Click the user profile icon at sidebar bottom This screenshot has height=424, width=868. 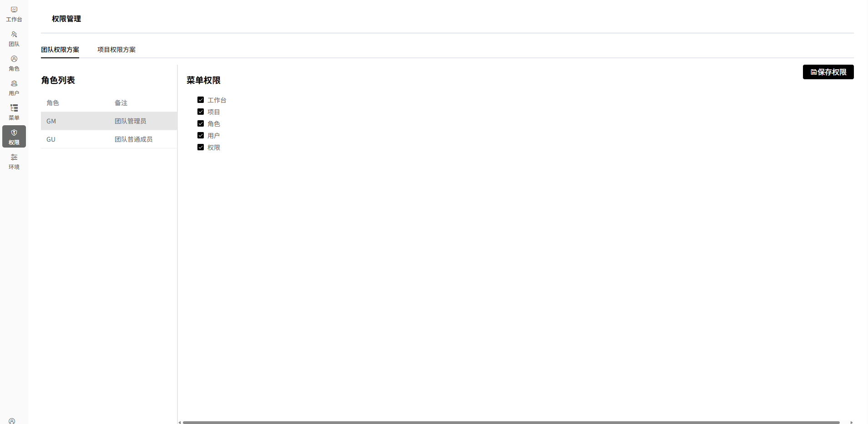[x=12, y=421]
